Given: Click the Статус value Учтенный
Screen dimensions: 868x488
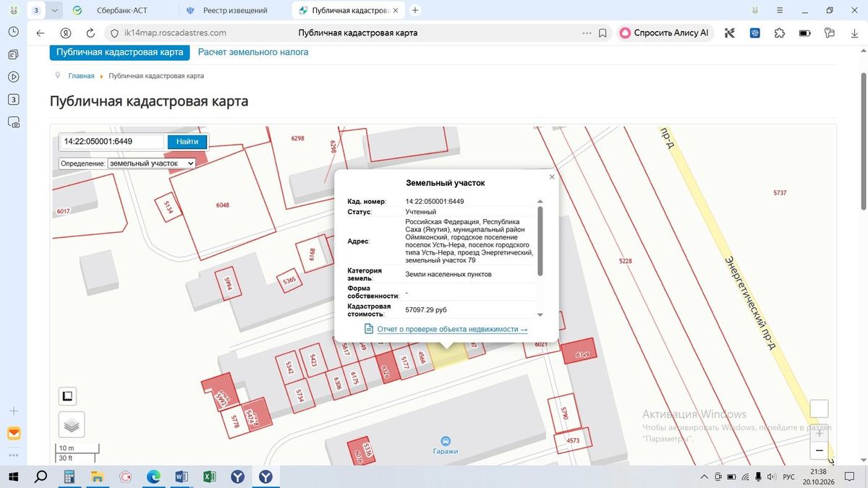Looking at the screenshot, I should (x=420, y=212).
